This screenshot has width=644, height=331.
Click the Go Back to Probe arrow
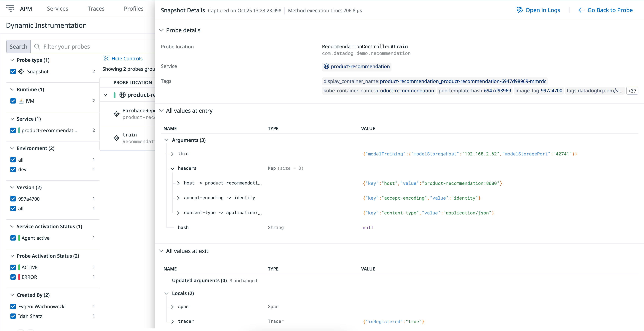tap(581, 10)
